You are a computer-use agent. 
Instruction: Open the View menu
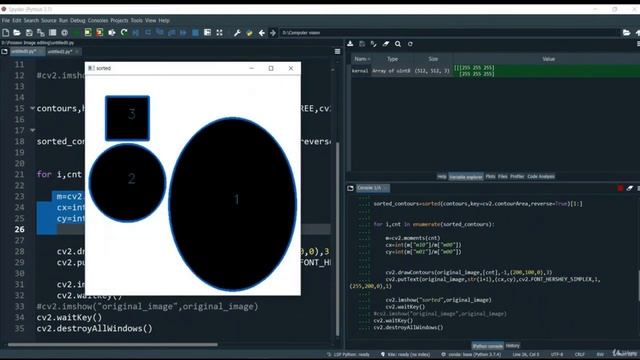click(x=151, y=20)
